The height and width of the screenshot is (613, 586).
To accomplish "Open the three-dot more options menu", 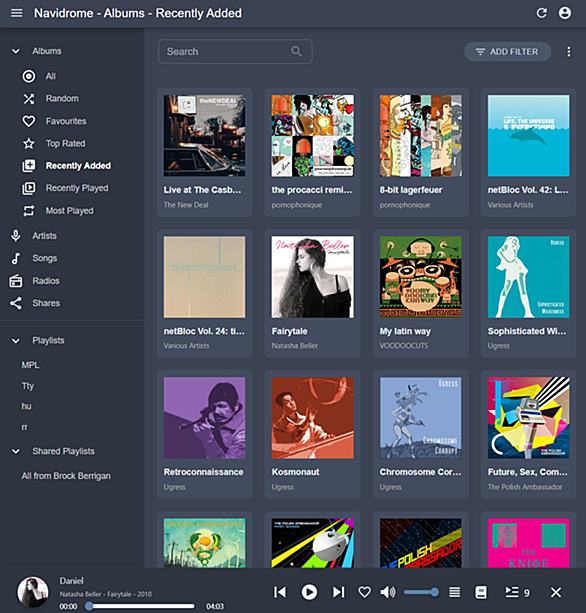I will pyautogui.click(x=568, y=52).
